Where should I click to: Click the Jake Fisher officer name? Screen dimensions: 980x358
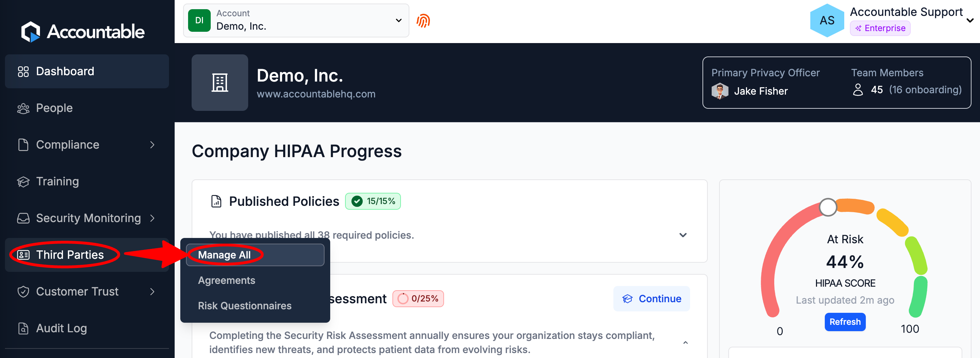pos(760,91)
